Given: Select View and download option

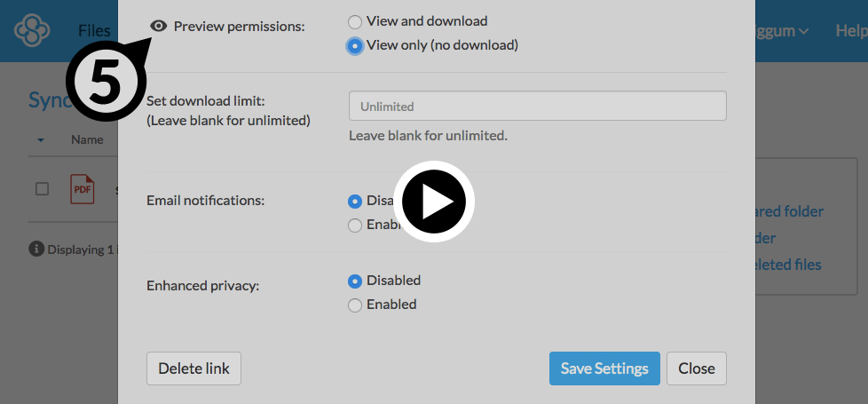Looking at the screenshot, I should (355, 21).
